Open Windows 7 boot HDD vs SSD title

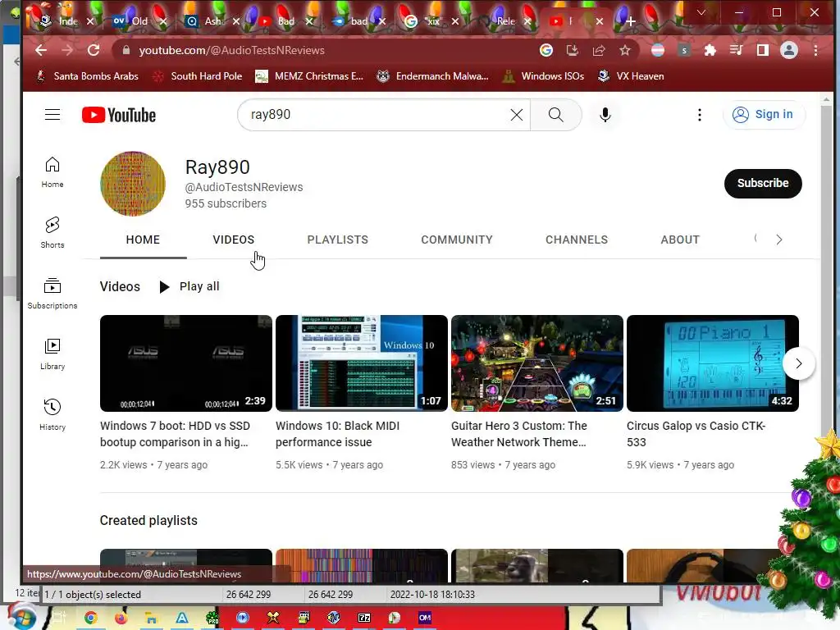coord(176,434)
